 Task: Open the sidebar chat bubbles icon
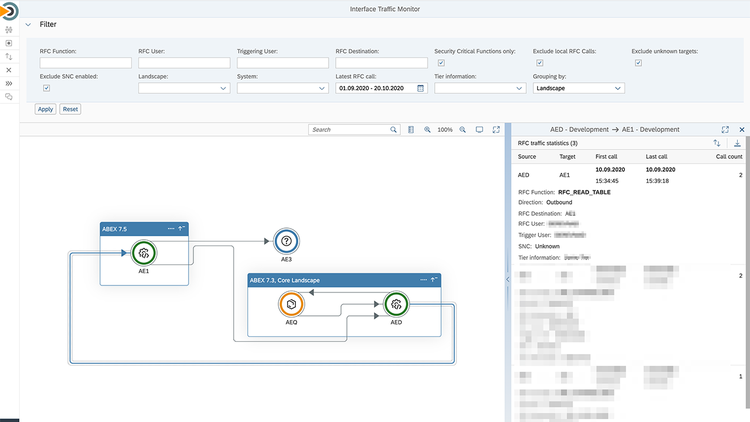9,97
